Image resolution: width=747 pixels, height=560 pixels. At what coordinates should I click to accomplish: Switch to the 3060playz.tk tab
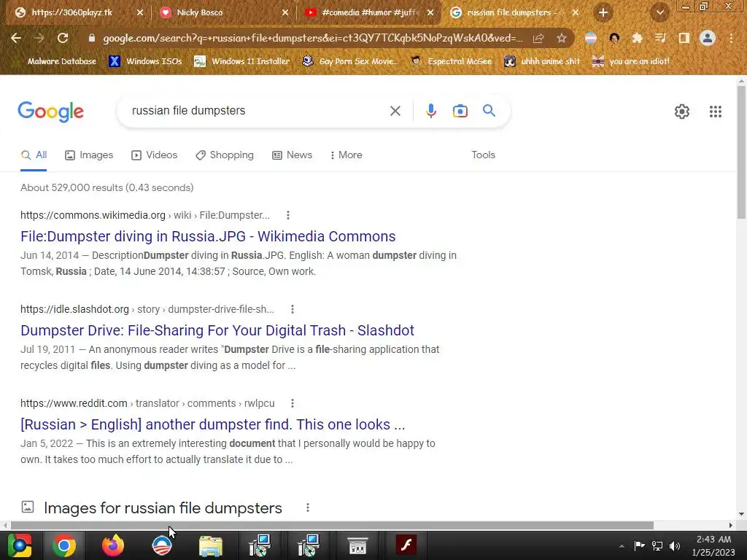point(79,13)
